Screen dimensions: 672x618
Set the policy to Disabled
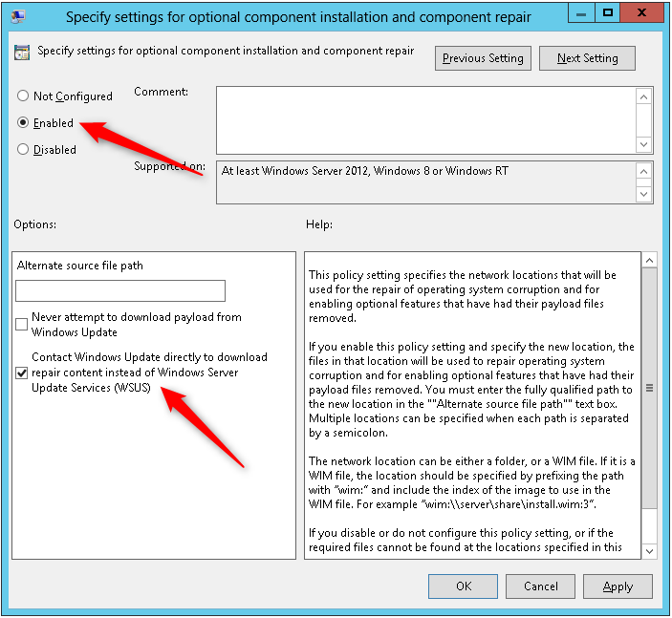(24, 150)
